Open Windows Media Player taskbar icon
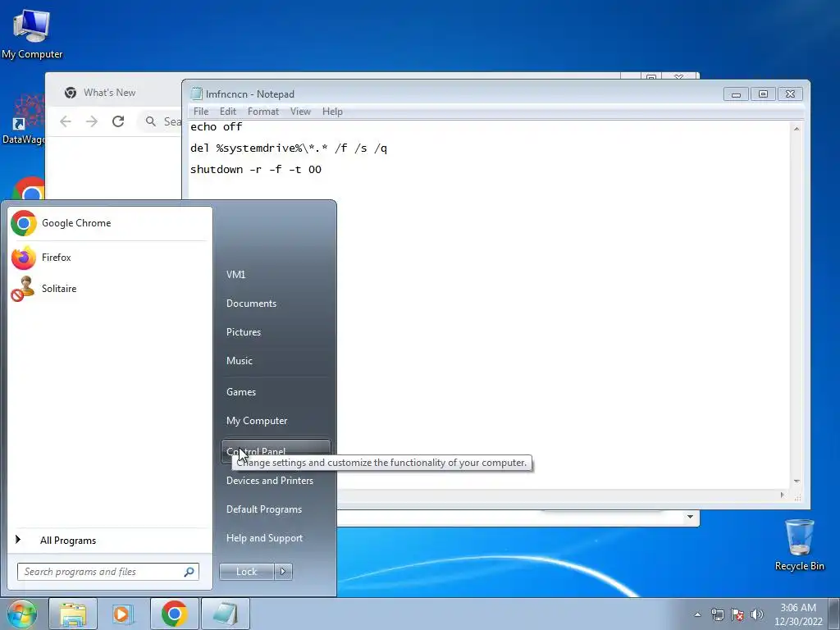The width and height of the screenshot is (840, 630). click(123, 614)
